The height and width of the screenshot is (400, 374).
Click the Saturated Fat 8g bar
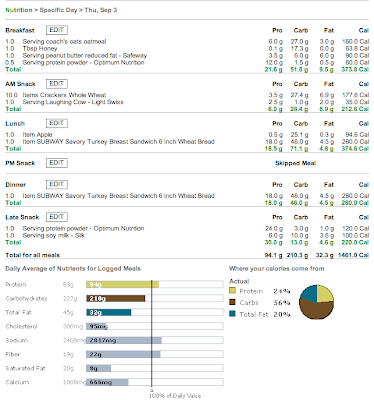point(155,368)
